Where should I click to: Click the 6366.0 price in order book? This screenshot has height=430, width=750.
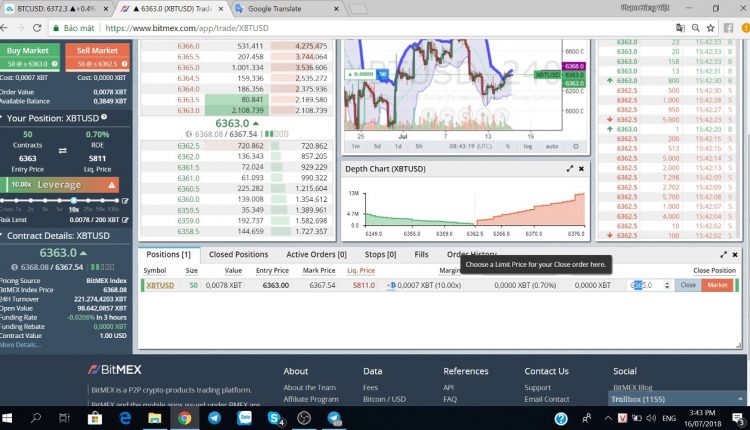pyautogui.click(x=188, y=46)
